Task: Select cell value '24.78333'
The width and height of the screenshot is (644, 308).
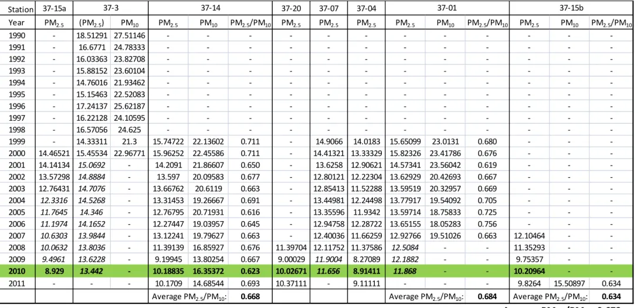Action: (130, 47)
